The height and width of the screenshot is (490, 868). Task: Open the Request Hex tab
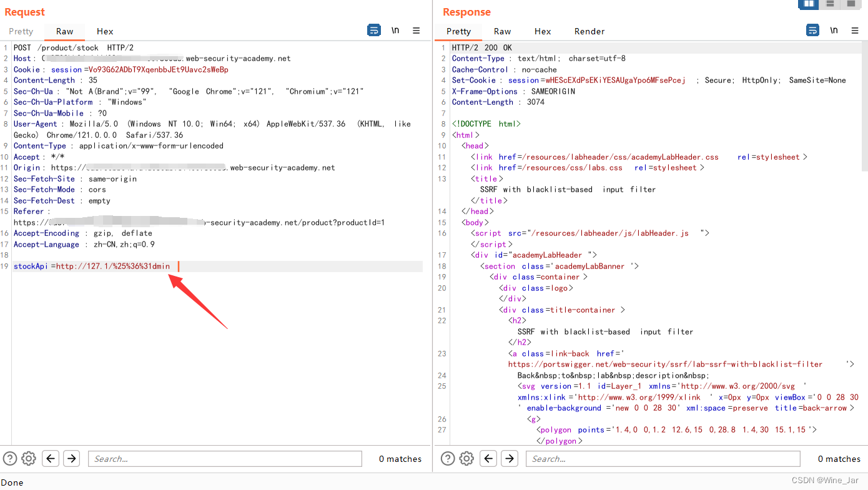pyautogui.click(x=105, y=31)
